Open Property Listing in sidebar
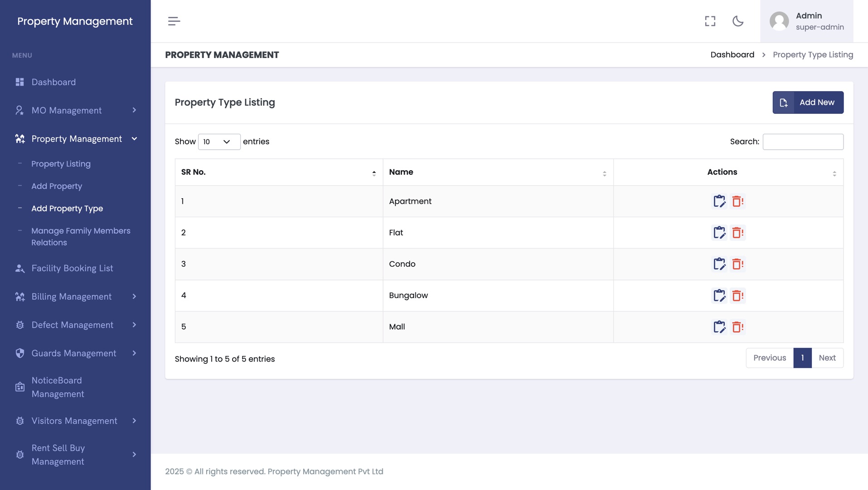Viewport: 868px width, 490px height. point(61,164)
